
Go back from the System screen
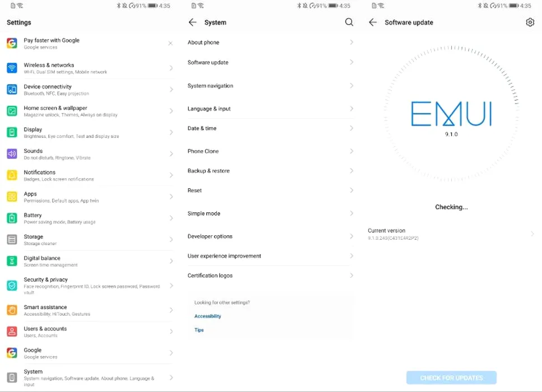tap(193, 22)
